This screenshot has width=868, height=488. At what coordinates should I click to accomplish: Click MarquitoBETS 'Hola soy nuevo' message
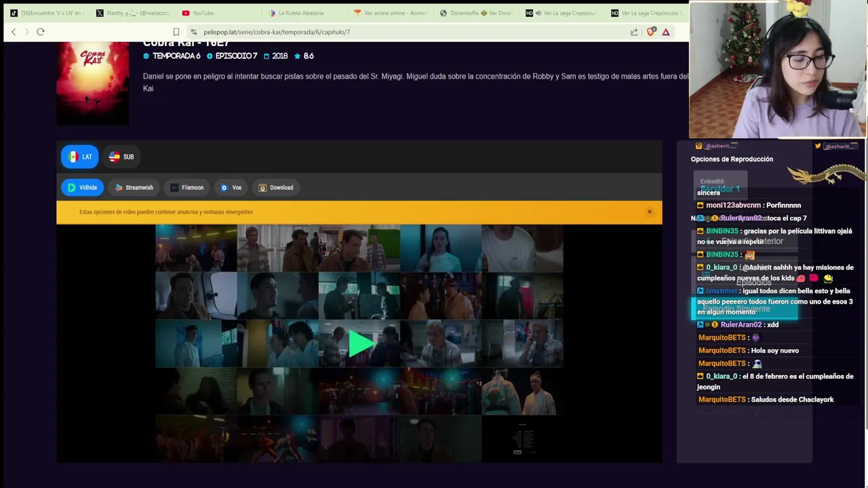(749, 350)
